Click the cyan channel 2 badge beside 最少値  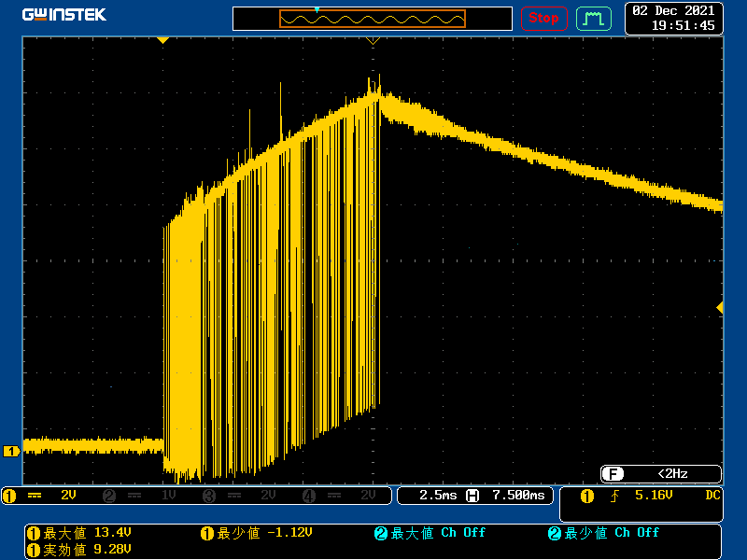point(555,533)
